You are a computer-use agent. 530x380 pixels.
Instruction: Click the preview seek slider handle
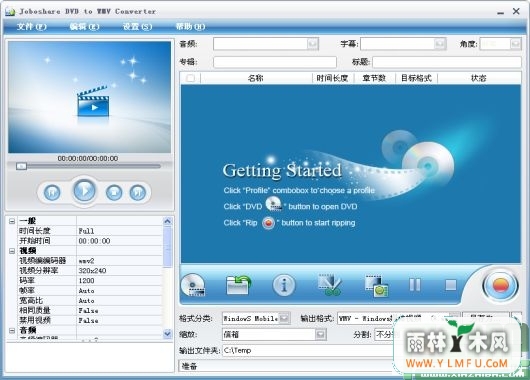point(21,166)
